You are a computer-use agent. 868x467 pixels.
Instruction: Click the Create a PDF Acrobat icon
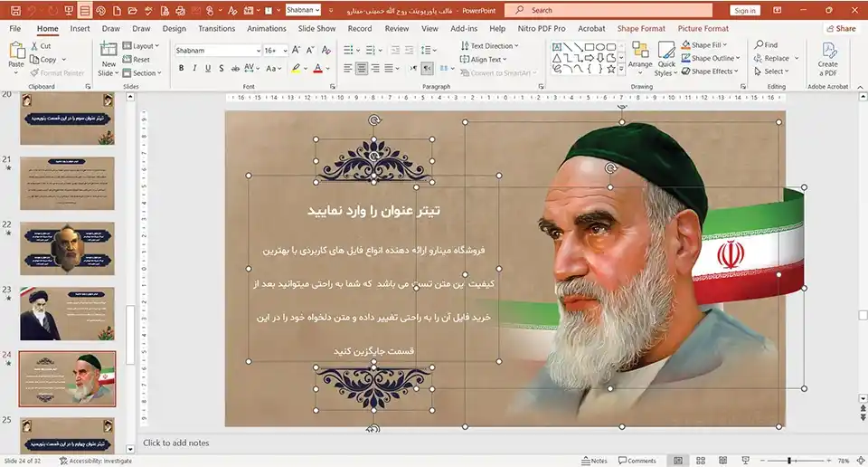click(x=827, y=59)
